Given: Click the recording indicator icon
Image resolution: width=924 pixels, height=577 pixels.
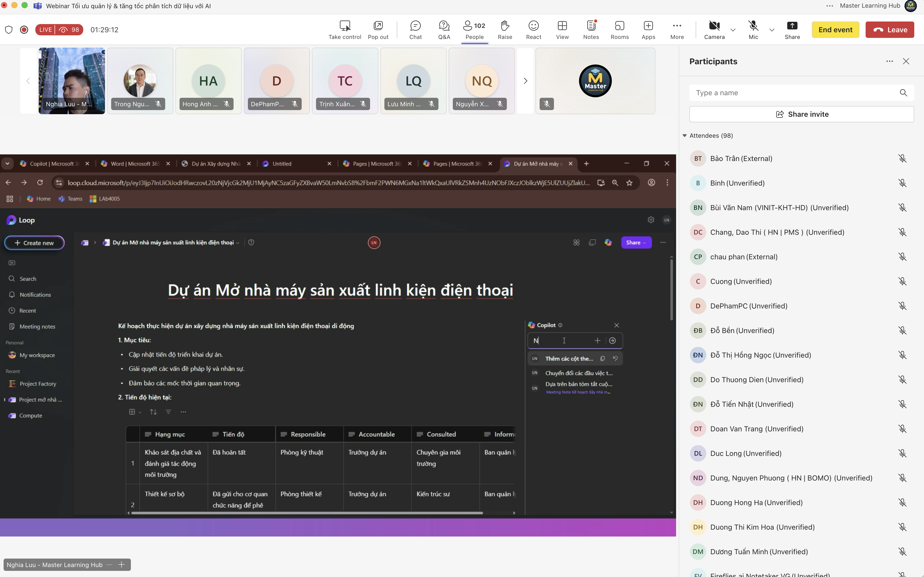Looking at the screenshot, I should [24, 30].
